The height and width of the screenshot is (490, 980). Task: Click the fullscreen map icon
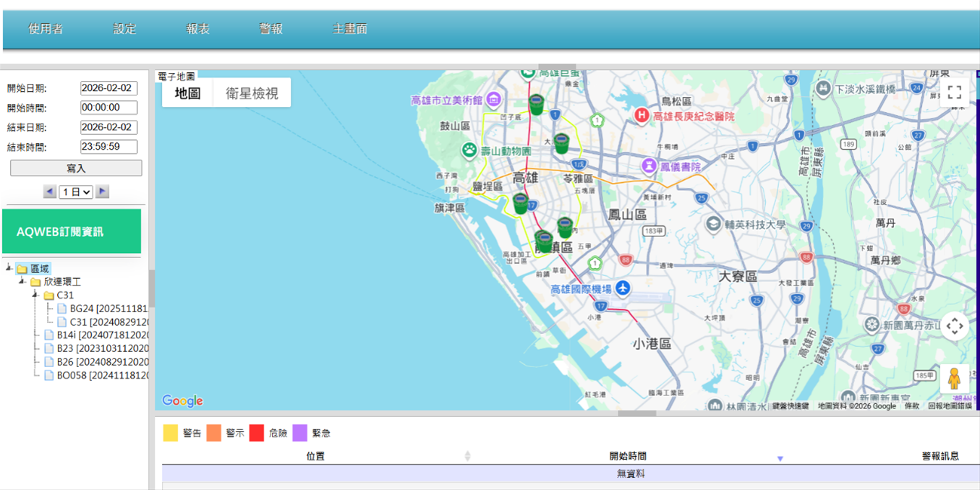pyautogui.click(x=954, y=93)
